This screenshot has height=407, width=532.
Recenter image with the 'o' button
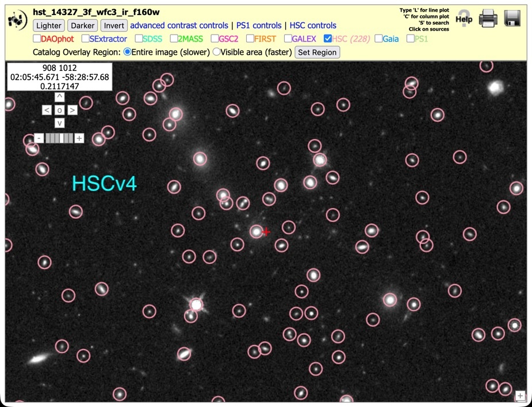coord(59,110)
